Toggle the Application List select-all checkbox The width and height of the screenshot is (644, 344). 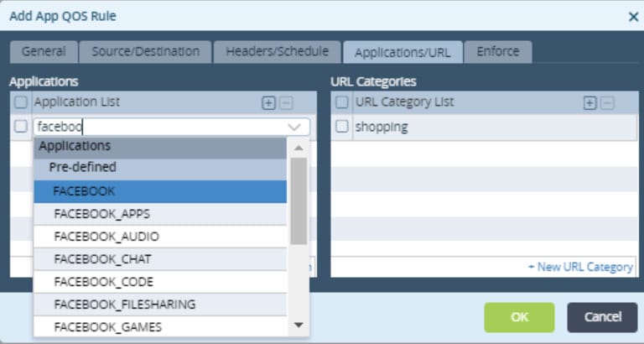[20, 102]
